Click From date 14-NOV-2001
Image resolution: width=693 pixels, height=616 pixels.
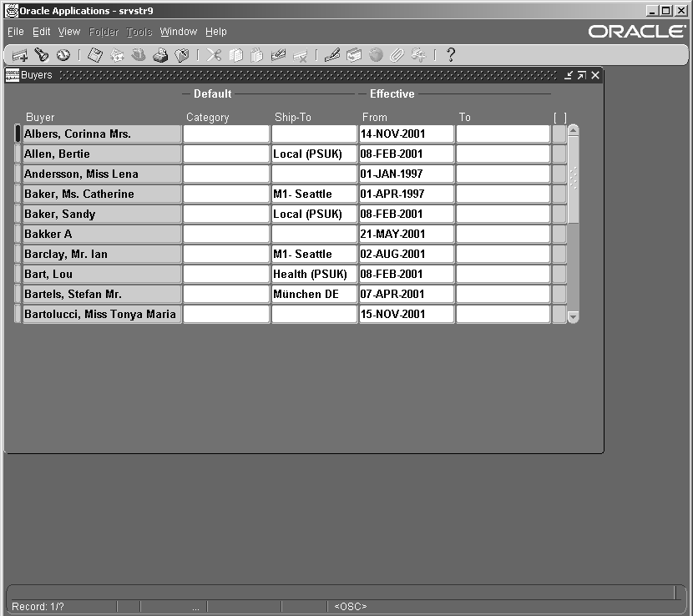click(x=407, y=134)
